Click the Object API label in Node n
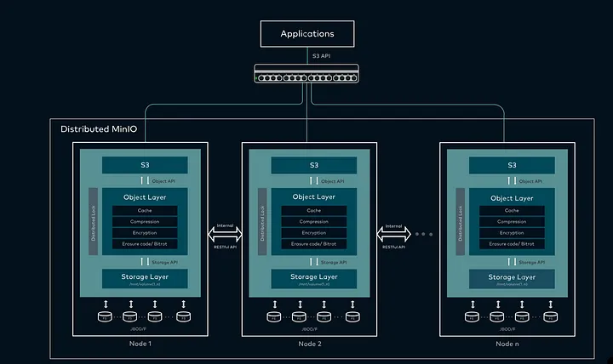The height and width of the screenshot is (364, 613). coord(530,181)
